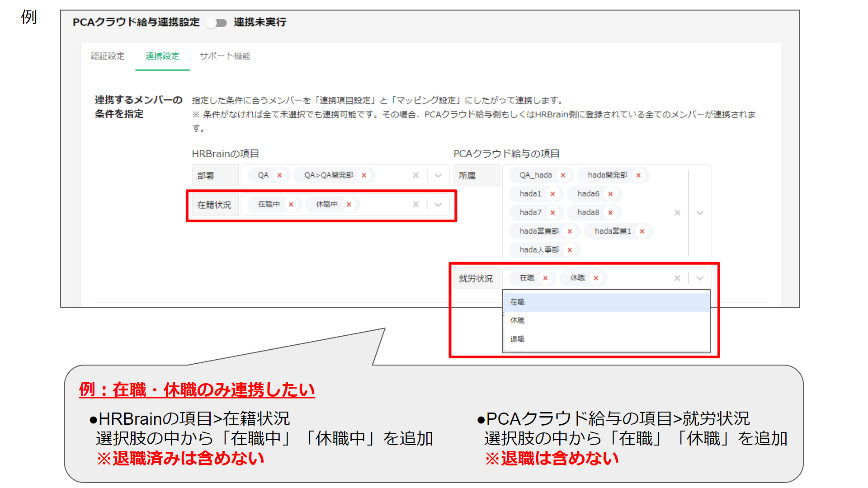Select the 連携設定 tab

162,56
